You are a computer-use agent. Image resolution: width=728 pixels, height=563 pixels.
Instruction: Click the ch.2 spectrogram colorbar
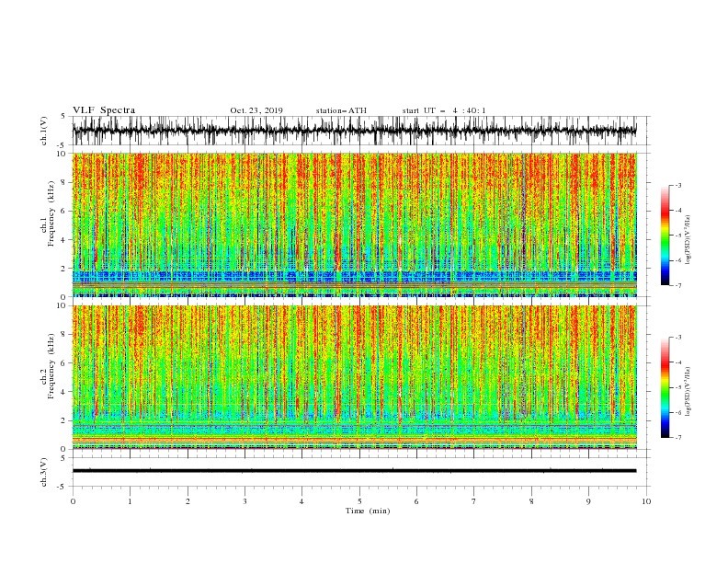click(665, 387)
